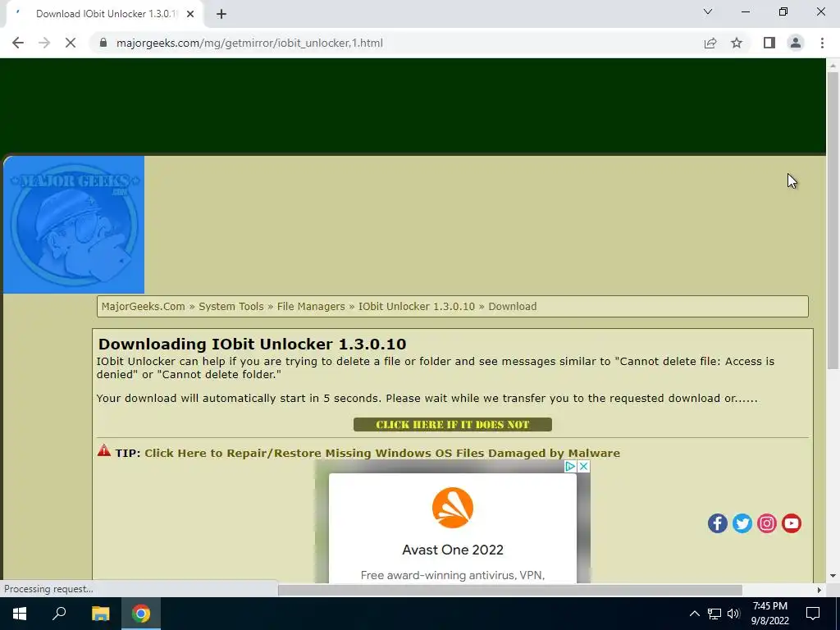Screen dimensions: 840x630
Task: Open the MajorGeeks Twitter page
Action: [742, 523]
